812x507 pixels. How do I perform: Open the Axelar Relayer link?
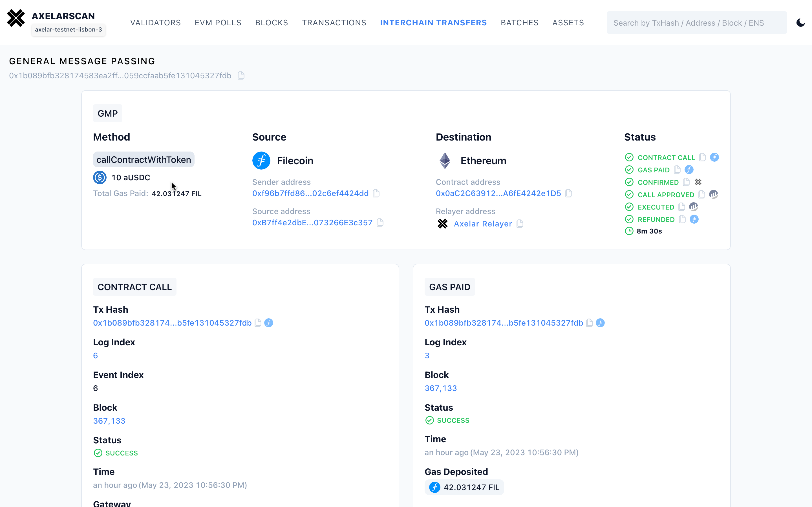click(x=482, y=224)
